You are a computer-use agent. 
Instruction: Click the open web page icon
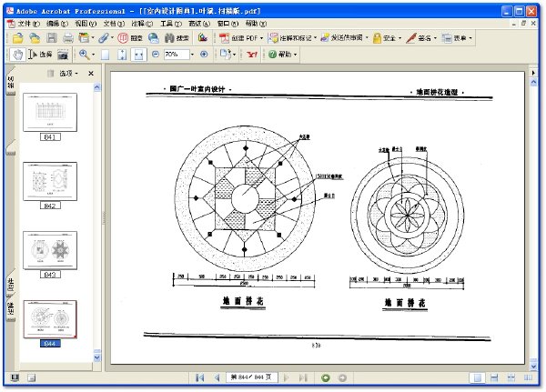[x=35, y=38]
